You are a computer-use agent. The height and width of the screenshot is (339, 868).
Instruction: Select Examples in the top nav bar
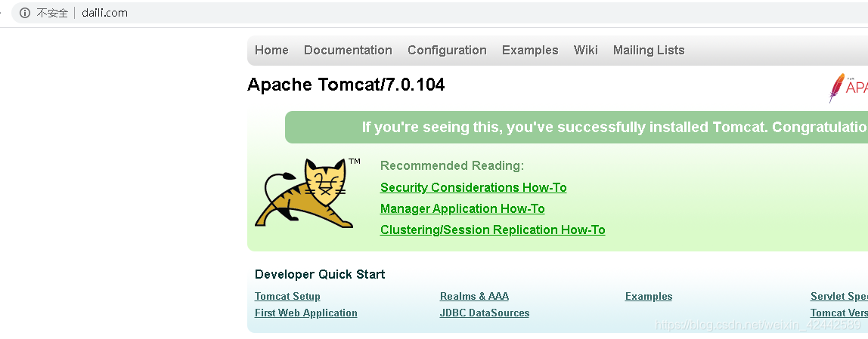tap(530, 51)
